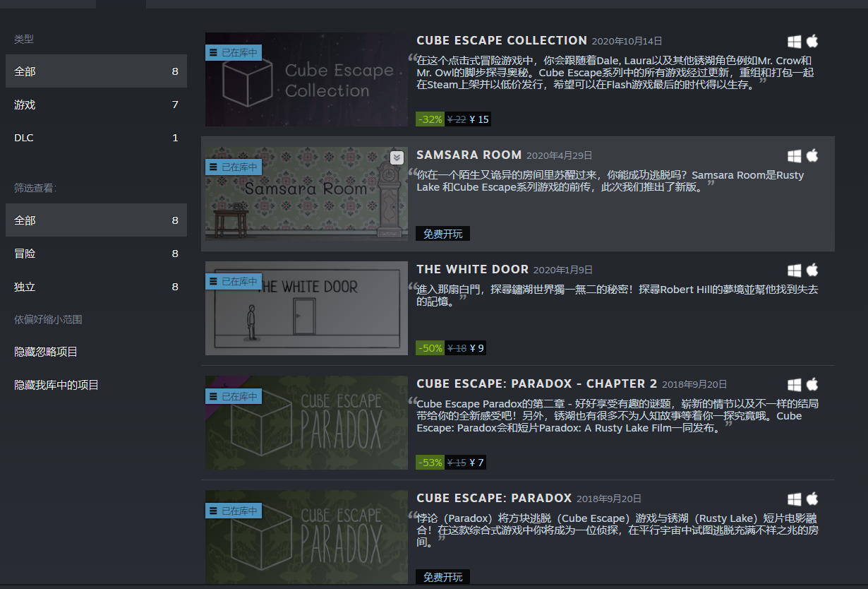
Task: Click Apple icon on The White Door row
Action: pyautogui.click(x=812, y=270)
